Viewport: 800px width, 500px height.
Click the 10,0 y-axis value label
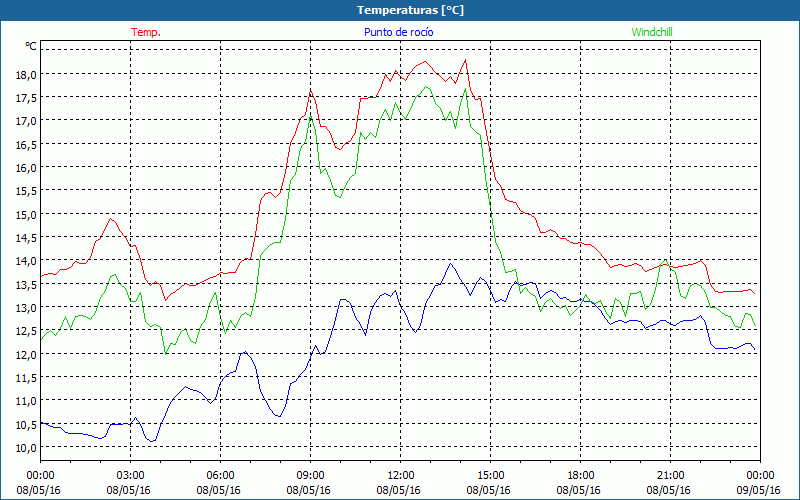pos(24,447)
